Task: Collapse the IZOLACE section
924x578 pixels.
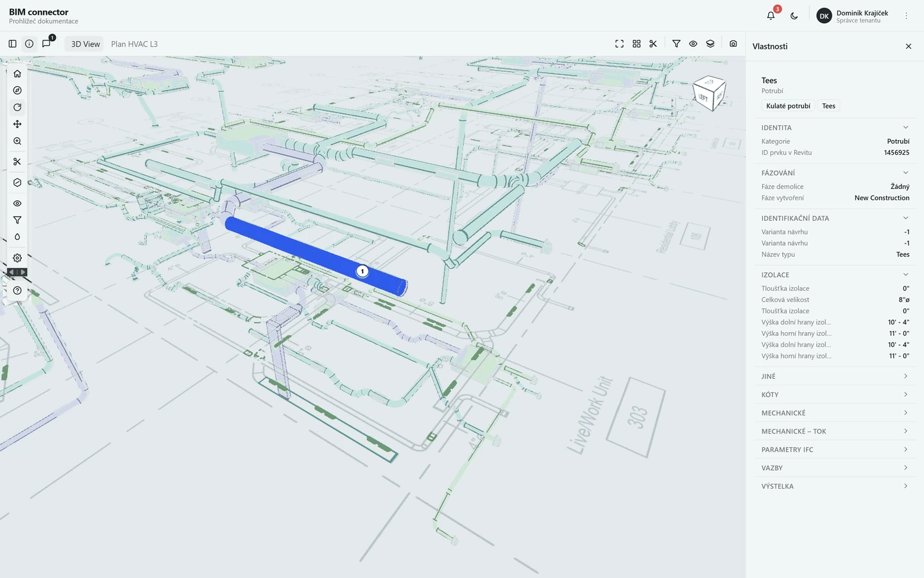Action: pyautogui.click(x=835, y=275)
